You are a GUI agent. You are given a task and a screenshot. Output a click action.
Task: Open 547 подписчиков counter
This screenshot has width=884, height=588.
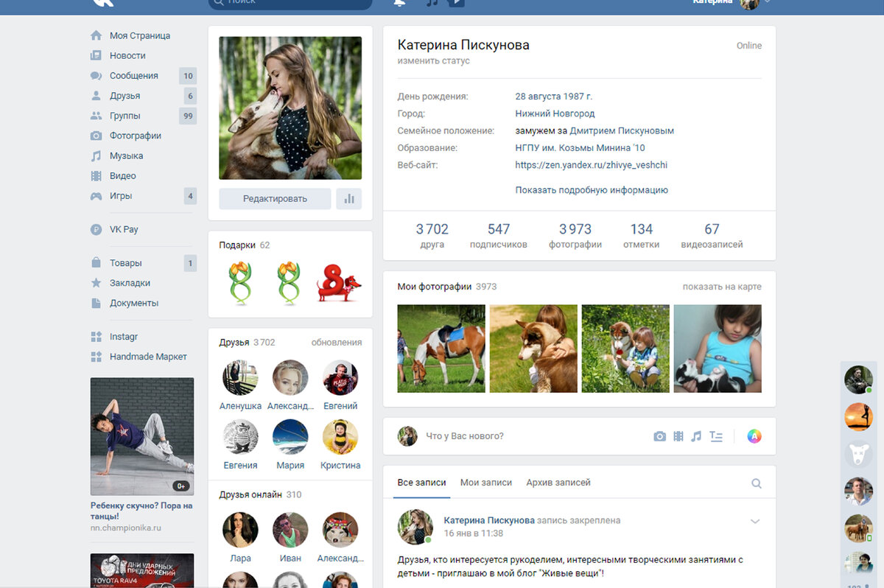[499, 236]
